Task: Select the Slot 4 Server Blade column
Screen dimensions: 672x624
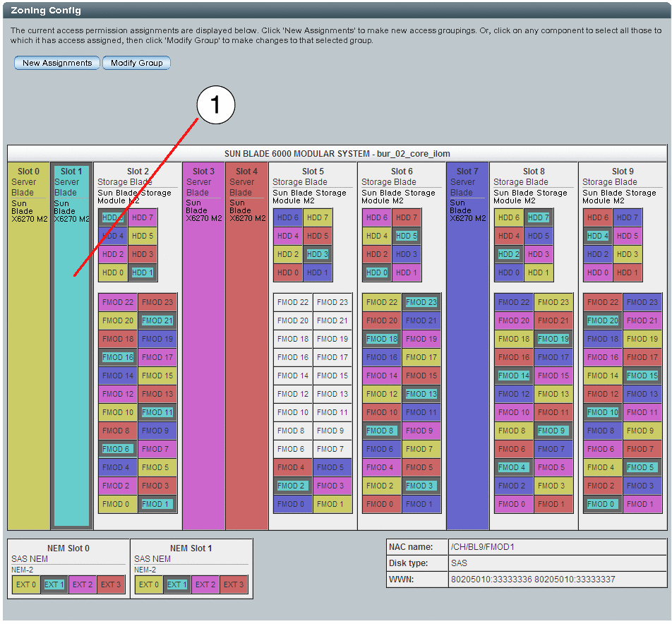Action: pyautogui.click(x=247, y=346)
